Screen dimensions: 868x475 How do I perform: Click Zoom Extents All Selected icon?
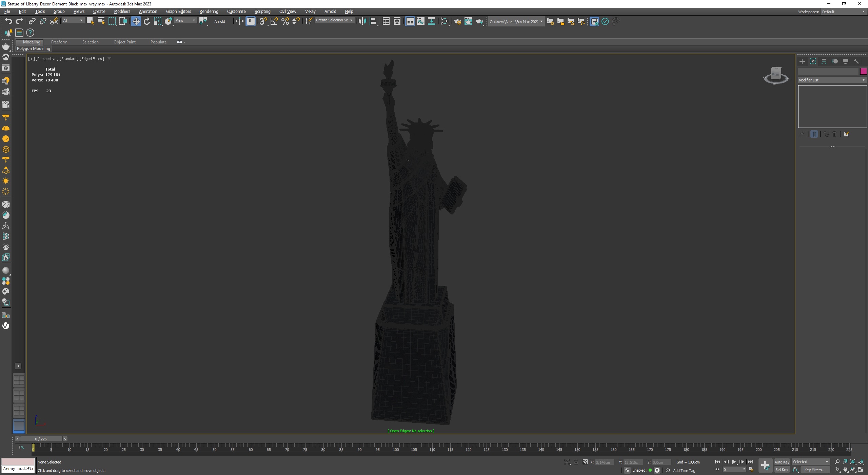coord(861,462)
